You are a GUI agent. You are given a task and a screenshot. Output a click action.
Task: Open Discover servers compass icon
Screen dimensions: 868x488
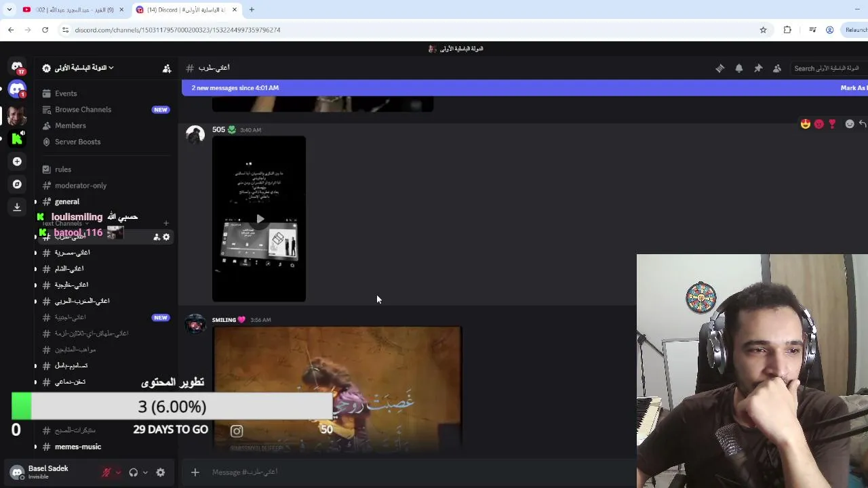click(17, 184)
